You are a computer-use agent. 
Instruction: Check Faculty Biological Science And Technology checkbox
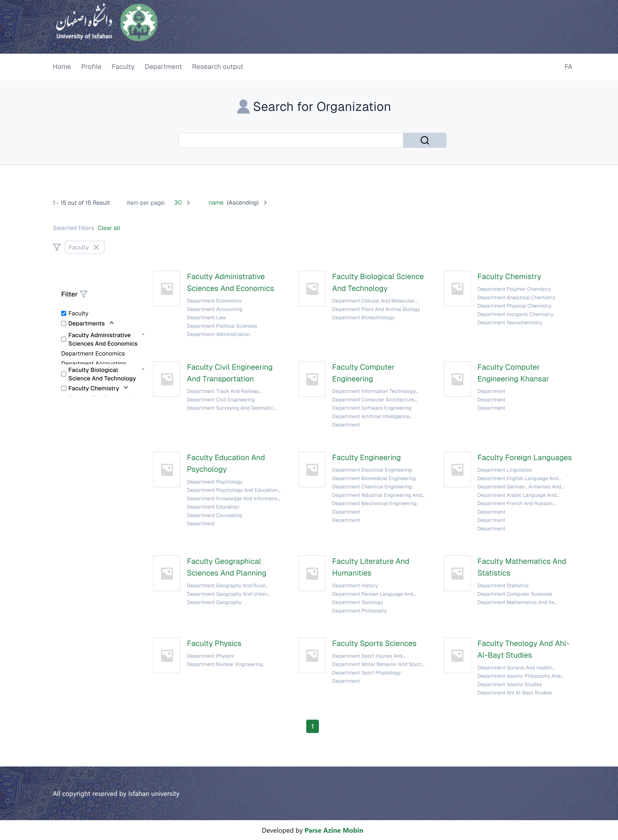point(64,374)
